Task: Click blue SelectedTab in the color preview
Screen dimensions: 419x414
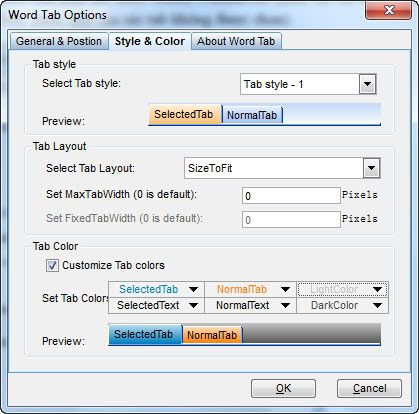Action: (145, 334)
